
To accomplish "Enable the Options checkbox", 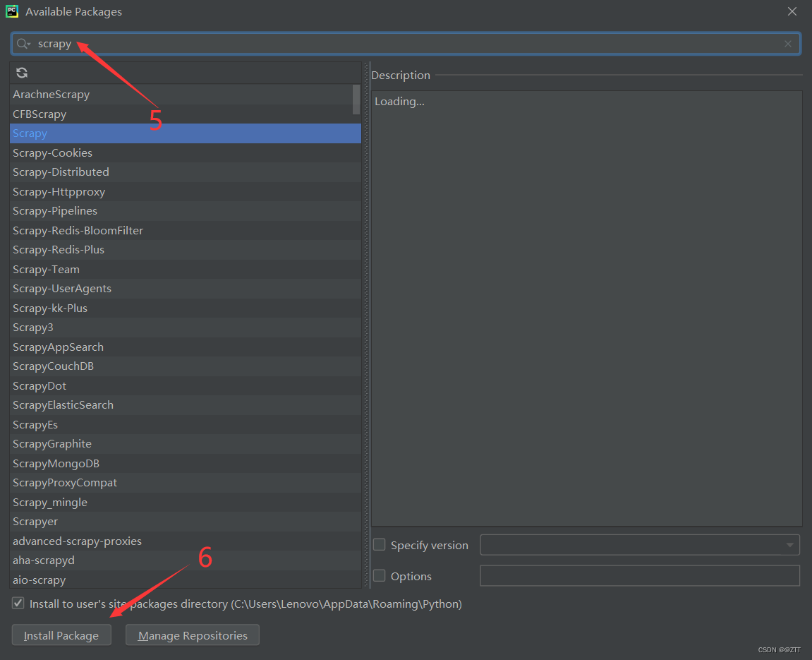I will pos(380,575).
